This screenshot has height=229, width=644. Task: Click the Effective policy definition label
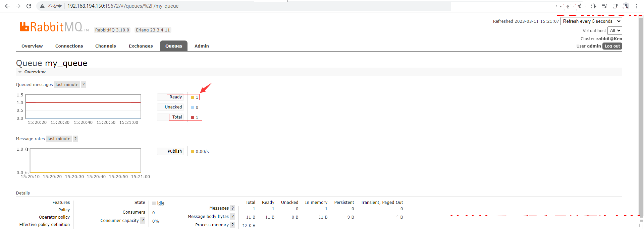pyautogui.click(x=45, y=224)
